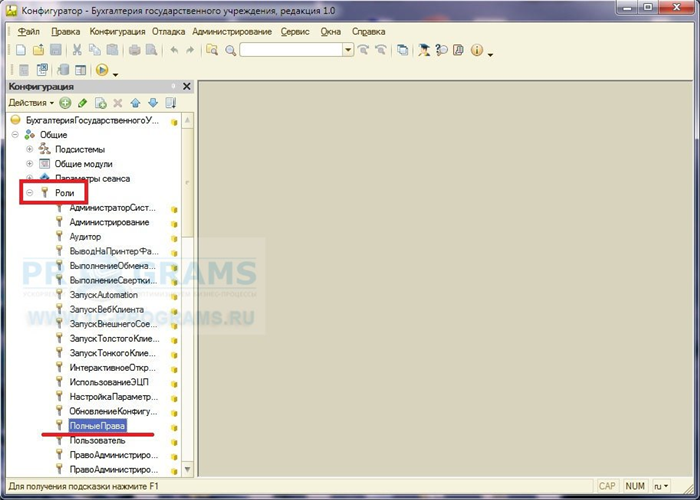
Task: Click the floppy disk save icon
Action: [x=56, y=50]
